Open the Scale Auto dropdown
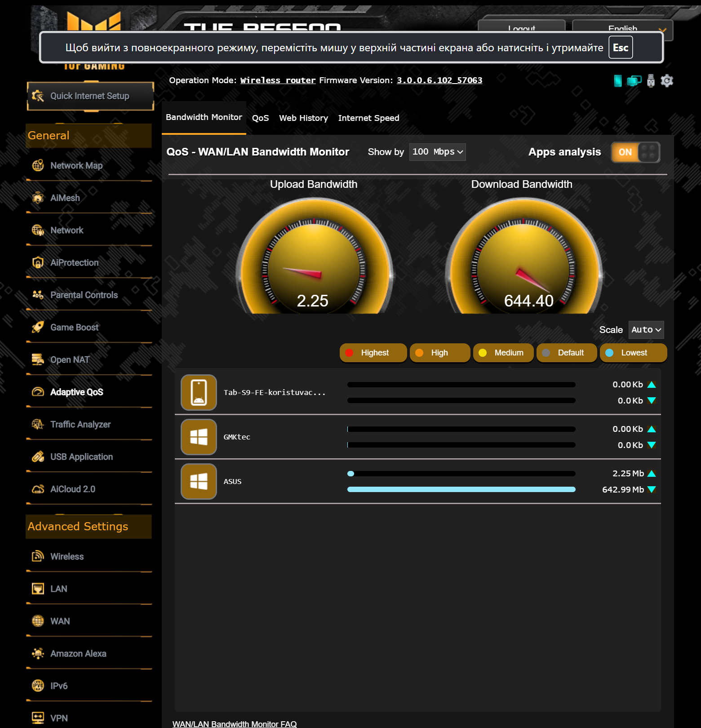Image resolution: width=701 pixels, height=728 pixels. 646,330
